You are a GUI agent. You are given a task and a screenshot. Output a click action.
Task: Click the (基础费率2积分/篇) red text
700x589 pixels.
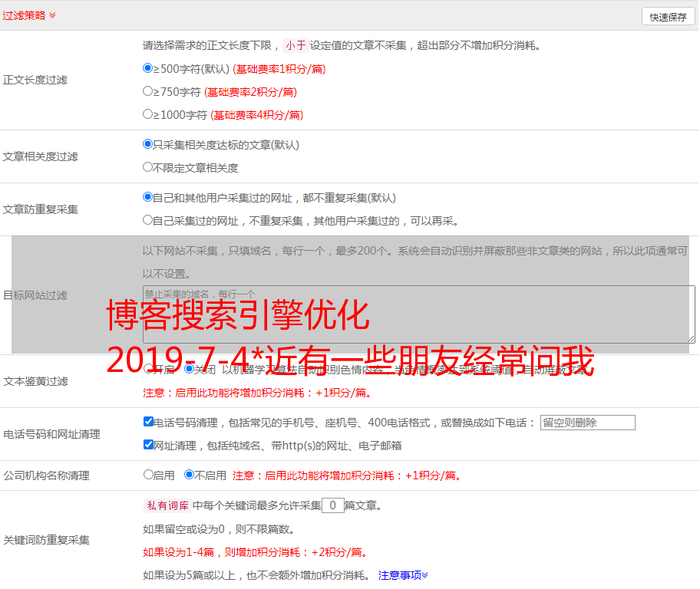(251, 92)
